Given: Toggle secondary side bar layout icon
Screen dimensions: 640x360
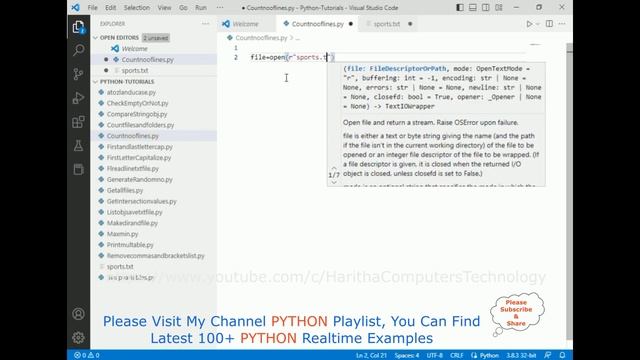Looking at the screenshot, I should pyautogui.click(x=486, y=7).
